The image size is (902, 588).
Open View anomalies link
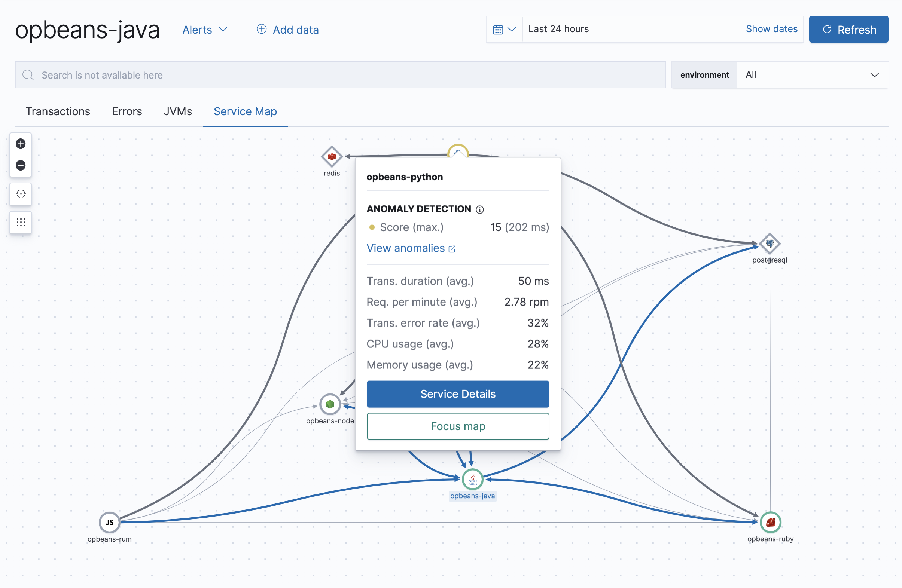pyautogui.click(x=406, y=248)
